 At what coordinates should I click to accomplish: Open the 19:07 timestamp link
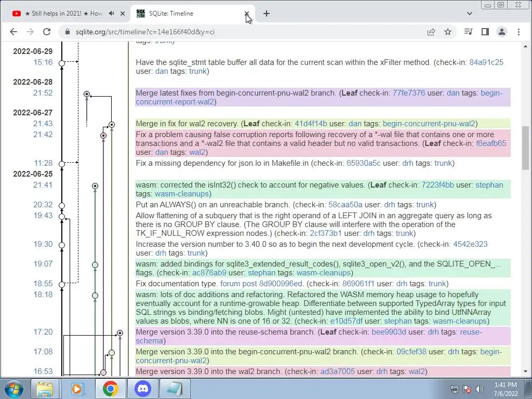43,264
